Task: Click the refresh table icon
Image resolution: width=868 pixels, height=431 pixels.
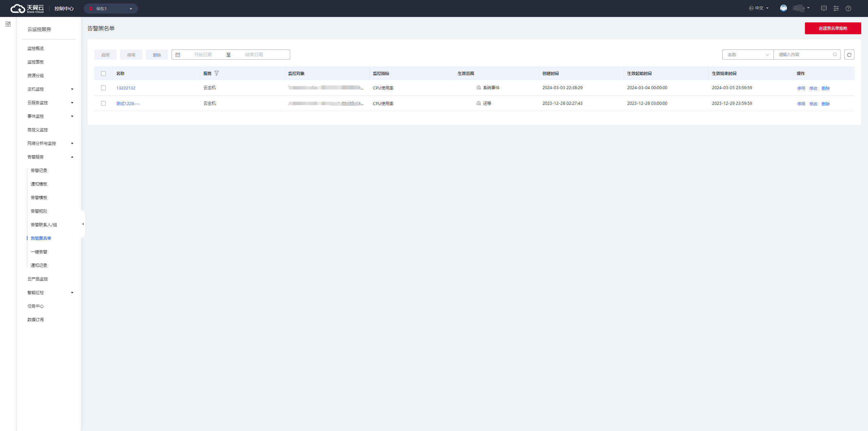Action: point(849,55)
